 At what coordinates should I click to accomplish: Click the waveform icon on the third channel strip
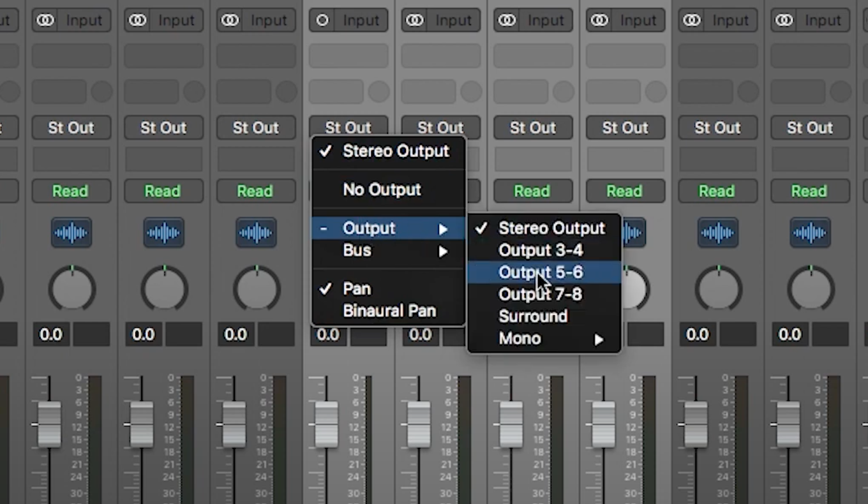click(x=256, y=232)
